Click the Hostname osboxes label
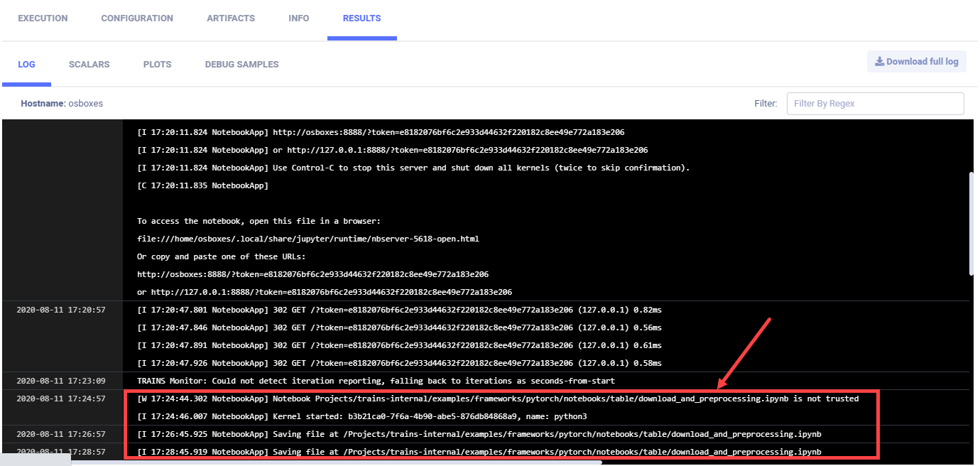Image resolution: width=980 pixels, height=466 pixels. coord(62,104)
